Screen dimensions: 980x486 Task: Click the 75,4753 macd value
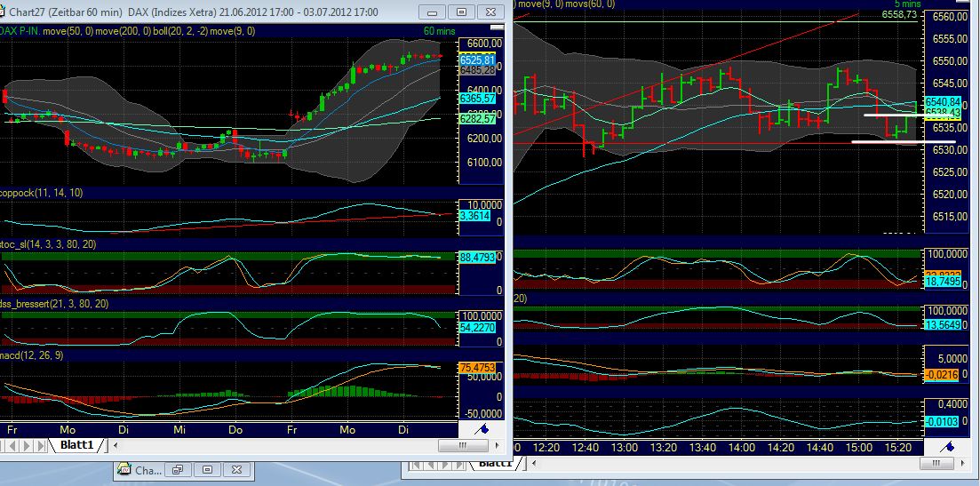click(x=477, y=368)
